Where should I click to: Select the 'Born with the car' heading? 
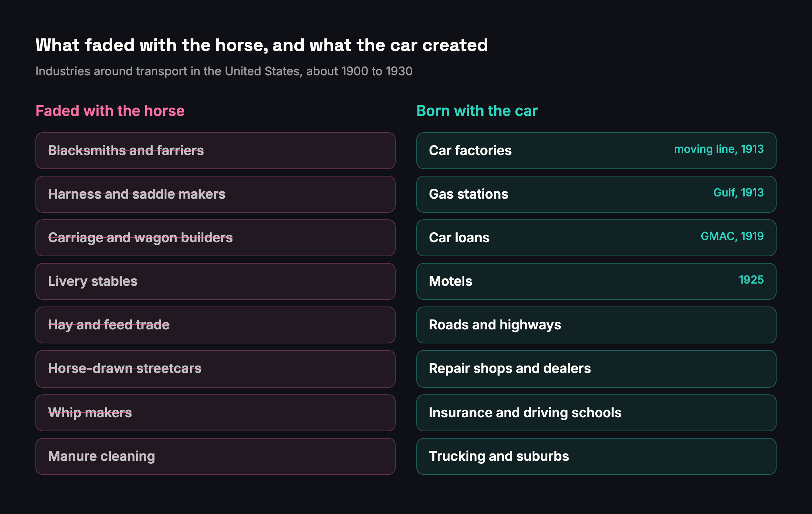pyautogui.click(x=477, y=111)
